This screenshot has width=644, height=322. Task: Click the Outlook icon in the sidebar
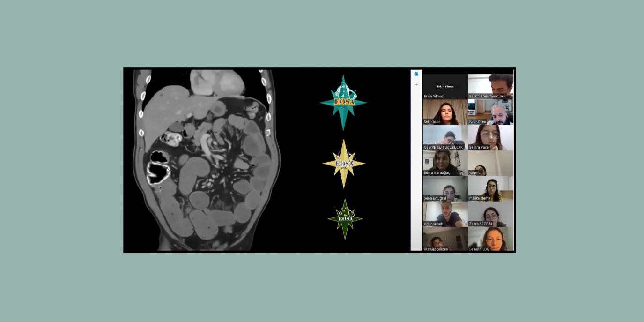[416, 74]
